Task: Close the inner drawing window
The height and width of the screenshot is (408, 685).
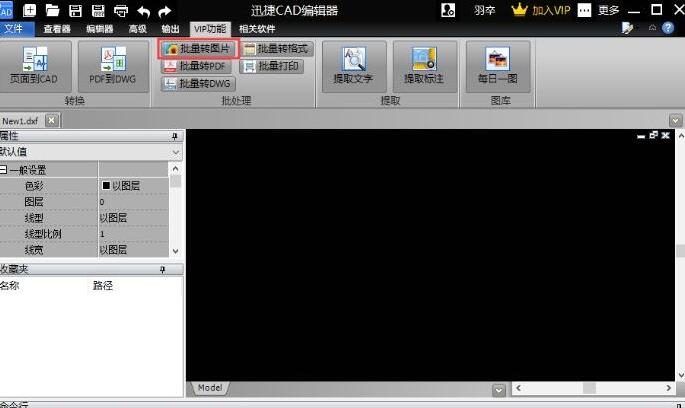Action: tap(665, 135)
